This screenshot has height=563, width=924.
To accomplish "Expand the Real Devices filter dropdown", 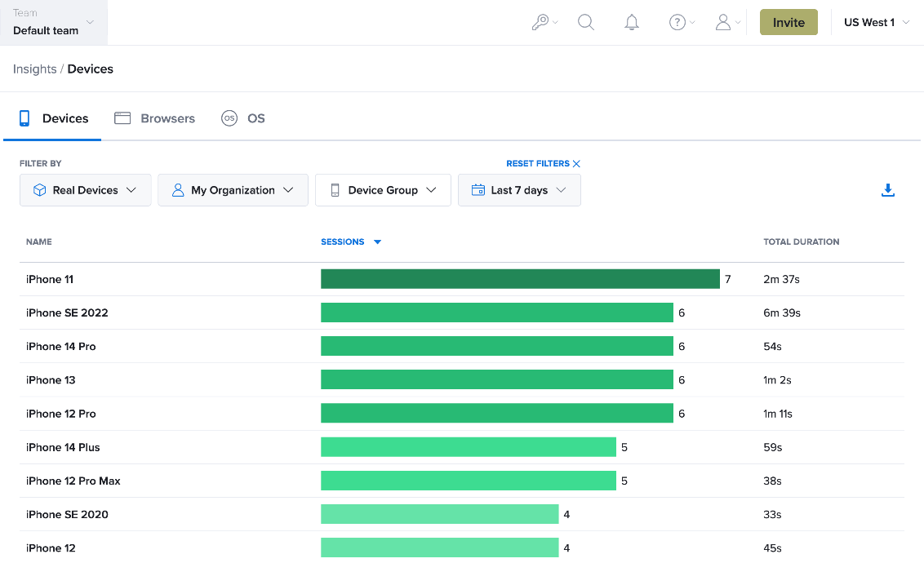I will point(86,190).
